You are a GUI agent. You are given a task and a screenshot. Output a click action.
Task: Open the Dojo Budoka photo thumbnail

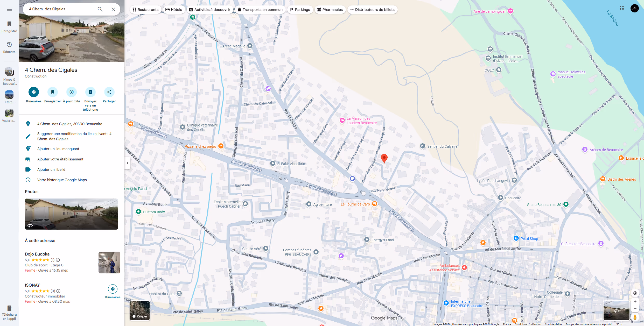109,262
